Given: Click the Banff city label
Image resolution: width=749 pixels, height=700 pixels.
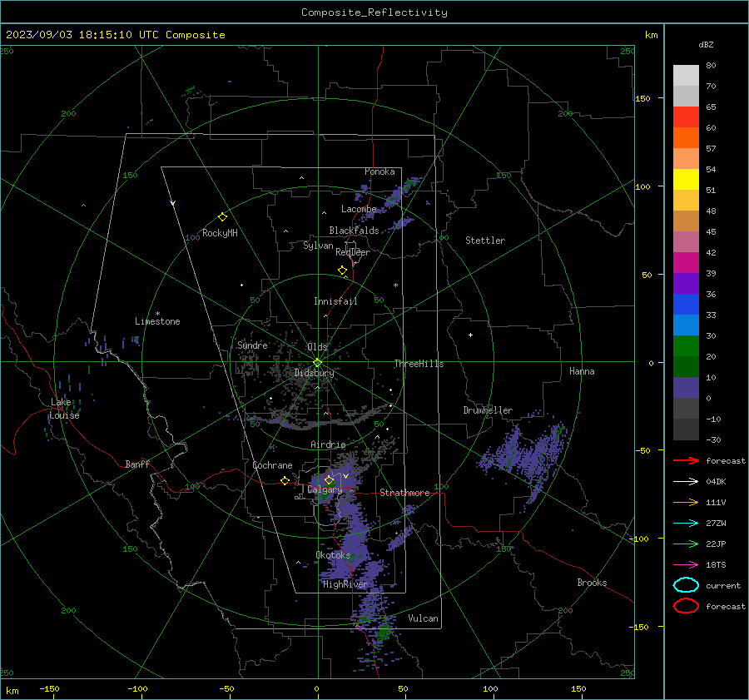Looking at the screenshot, I should [137, 464].
